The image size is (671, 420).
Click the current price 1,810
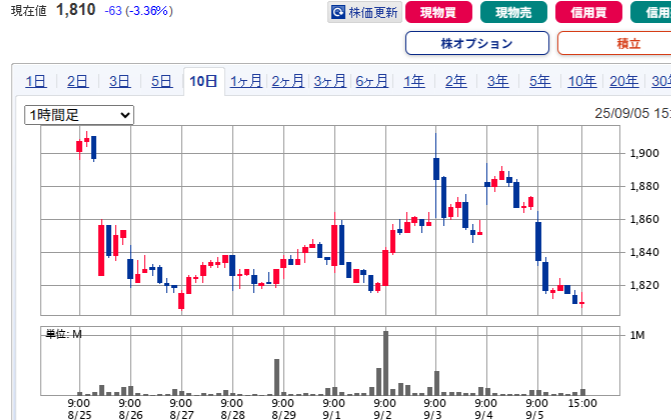76,9
